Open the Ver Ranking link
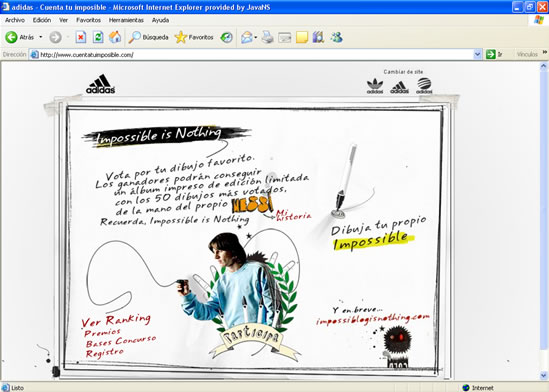Image resolution: width=549 pixels, height=392 pixels. pos(116,320)
